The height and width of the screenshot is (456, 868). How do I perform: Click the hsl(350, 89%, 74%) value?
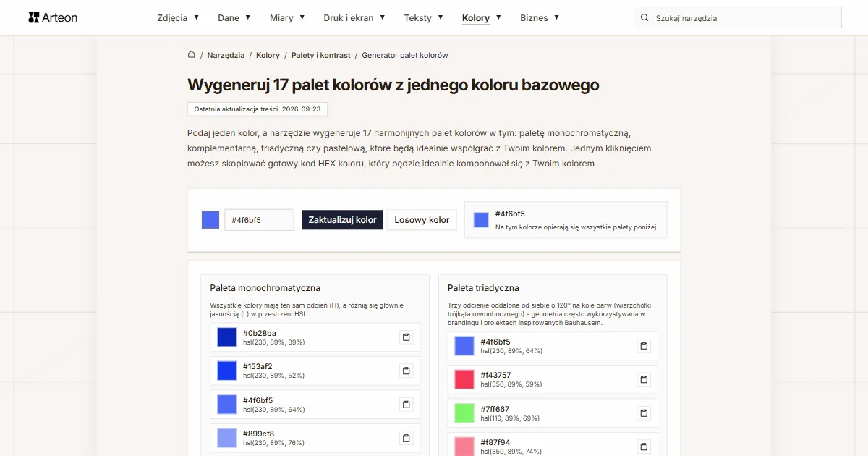coord(511,452)
